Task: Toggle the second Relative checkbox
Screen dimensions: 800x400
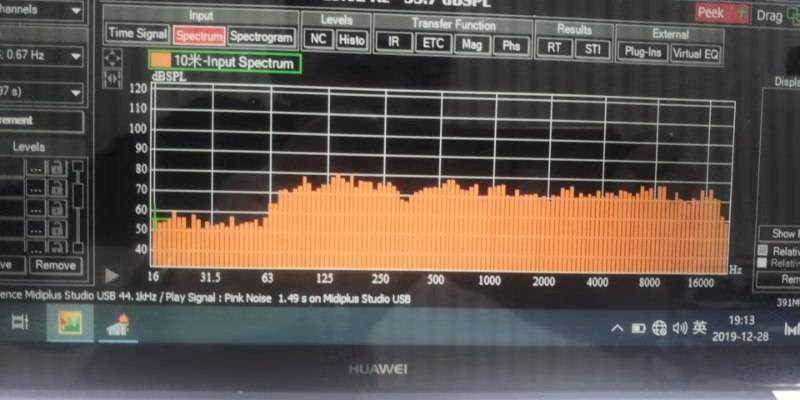Action: click(x=763, y=262)
